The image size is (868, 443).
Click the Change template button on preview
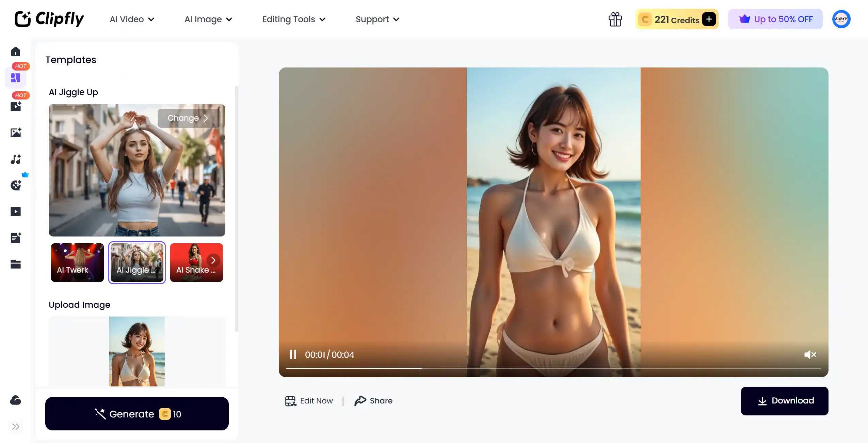click(189, 118)
